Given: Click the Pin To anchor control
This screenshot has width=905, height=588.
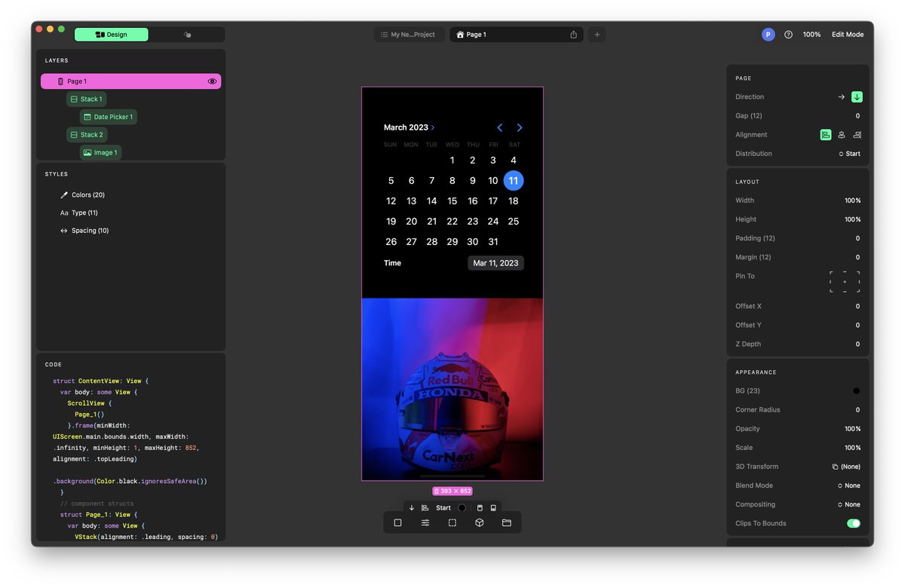Looking at the screenshot, I should coord(845,282).
